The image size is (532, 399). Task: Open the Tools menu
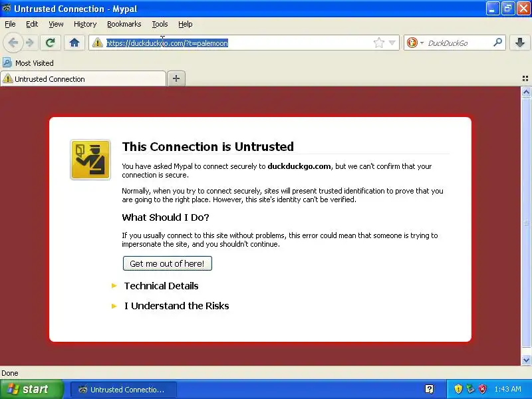pos(160,24)
